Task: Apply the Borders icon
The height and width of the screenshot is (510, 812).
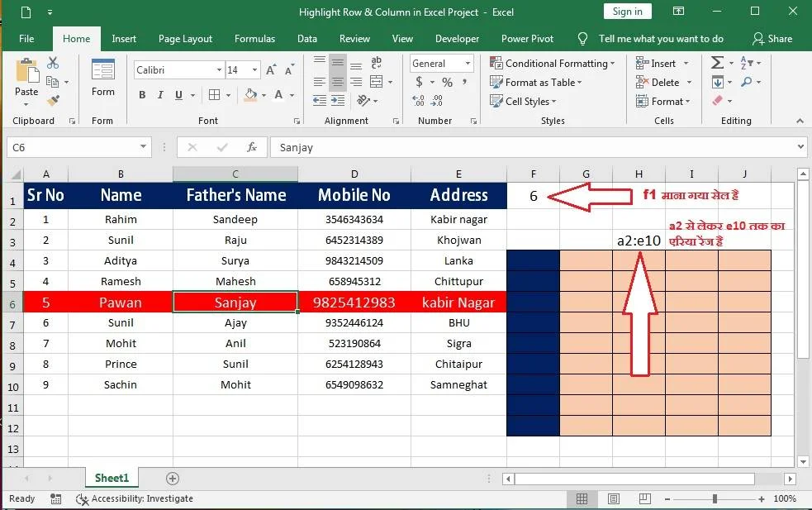Action: 215,95
